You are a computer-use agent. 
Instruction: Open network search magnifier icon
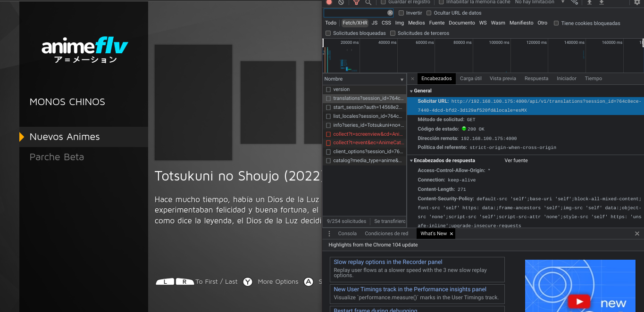pos(368,2)
